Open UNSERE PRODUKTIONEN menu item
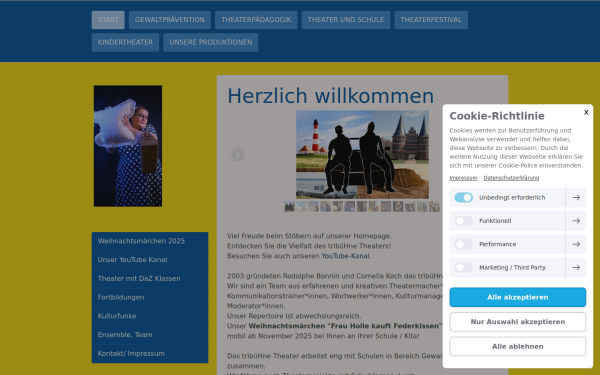The image size is (600, 375). pyautogui.click(x=210, y=42)
